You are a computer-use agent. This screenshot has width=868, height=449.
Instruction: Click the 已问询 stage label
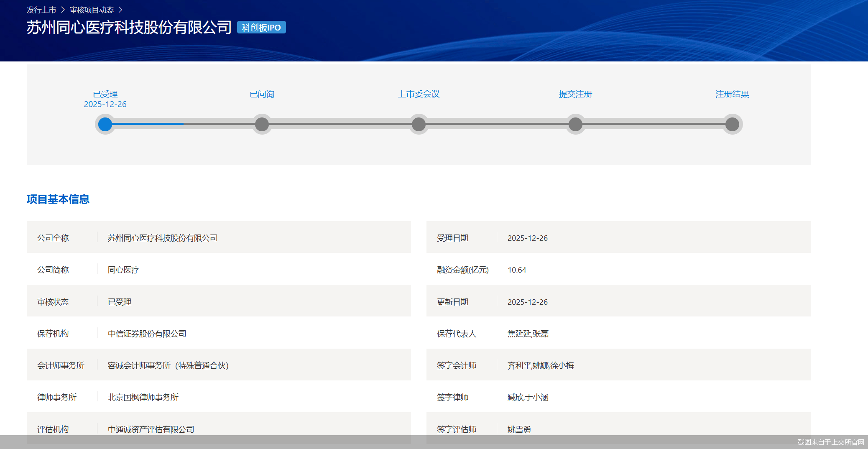(x=262, y=94)
